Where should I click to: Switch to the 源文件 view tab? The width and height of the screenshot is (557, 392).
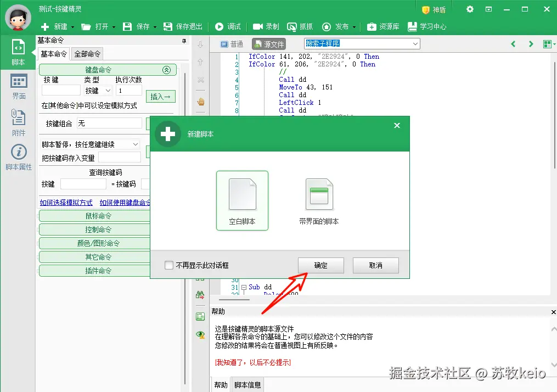tap(269, 44)
